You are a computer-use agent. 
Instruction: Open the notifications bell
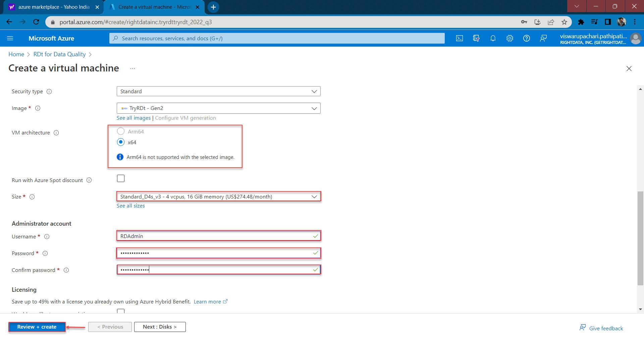pyautogui.click(x=493, y=38)
